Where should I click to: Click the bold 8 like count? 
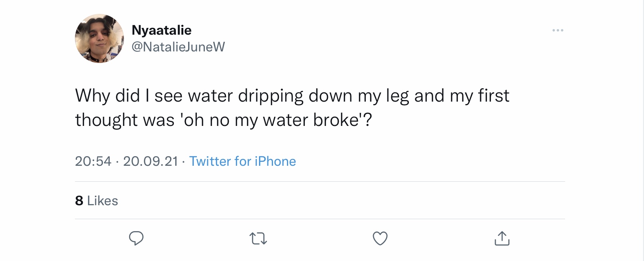tap(79, 200)
